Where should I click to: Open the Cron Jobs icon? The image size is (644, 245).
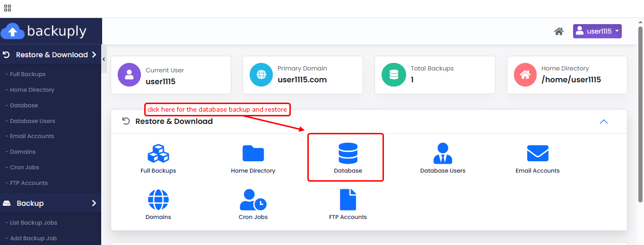click(253, 200)
